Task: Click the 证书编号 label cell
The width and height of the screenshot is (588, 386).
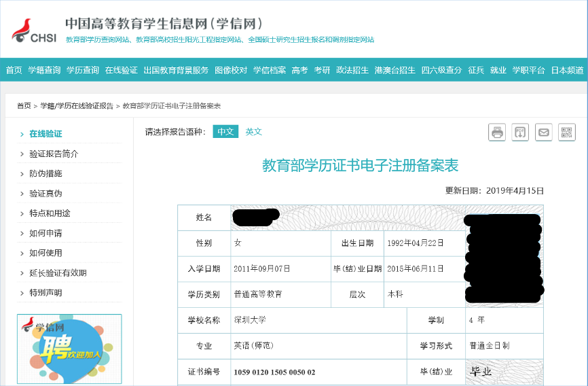Action: [x=204, y=372]
